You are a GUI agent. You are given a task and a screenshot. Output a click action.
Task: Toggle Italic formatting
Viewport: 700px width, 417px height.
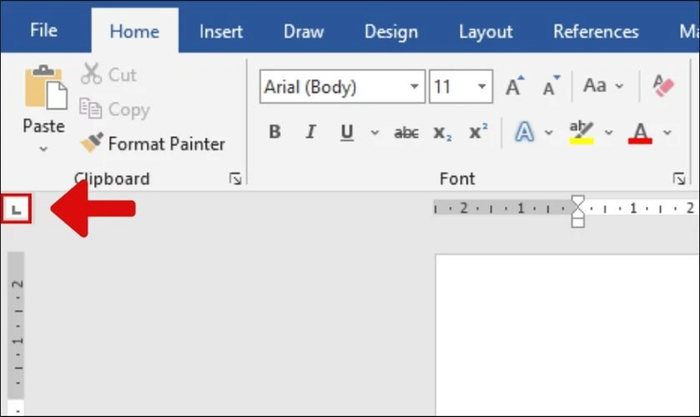tap(311, 132)
